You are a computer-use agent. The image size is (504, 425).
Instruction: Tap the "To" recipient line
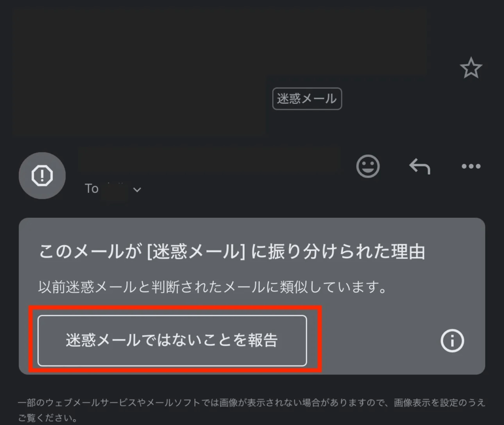click(x=113, y=189)
